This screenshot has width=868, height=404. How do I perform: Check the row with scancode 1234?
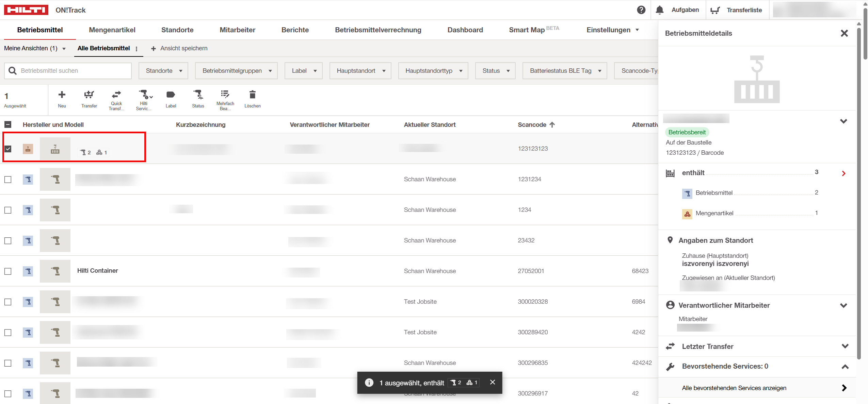point(8,210)
